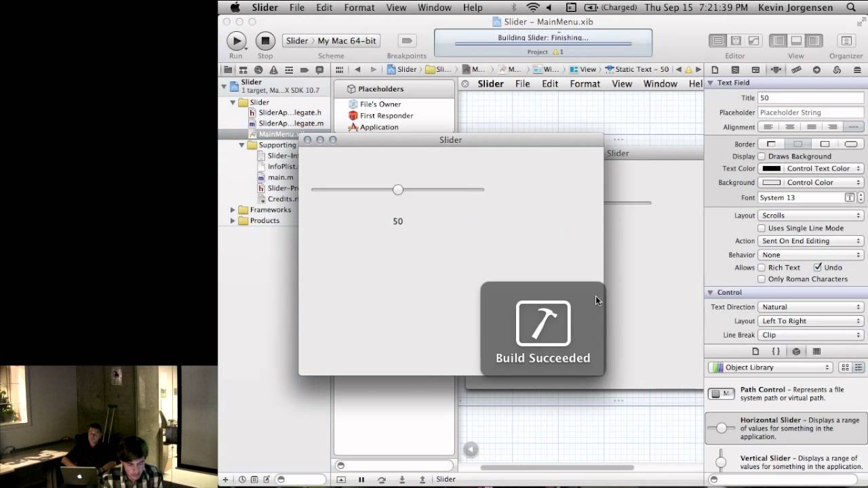Click the slider knob in the Slider window
Image resolution: width=868 pixels, height=488 pixels.
[398, 190]
